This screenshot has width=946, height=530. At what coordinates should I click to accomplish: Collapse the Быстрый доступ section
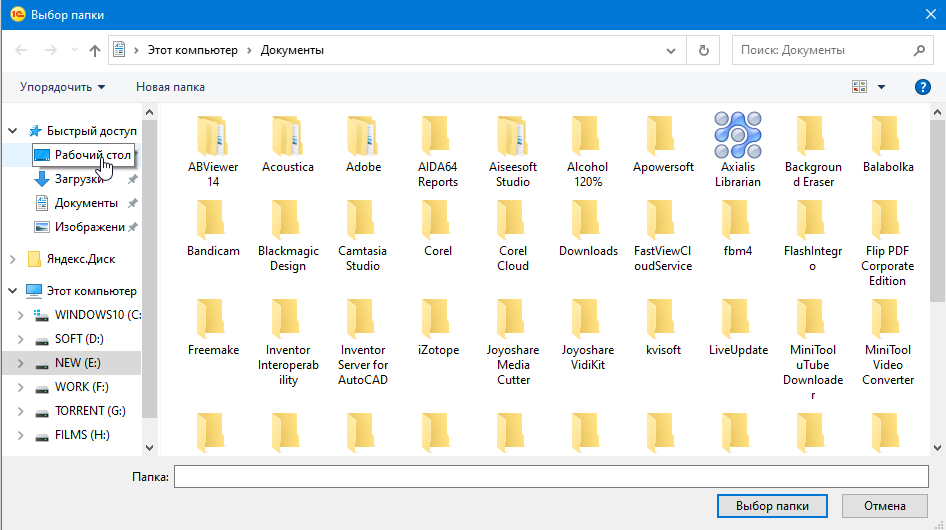tap(13, 130)
